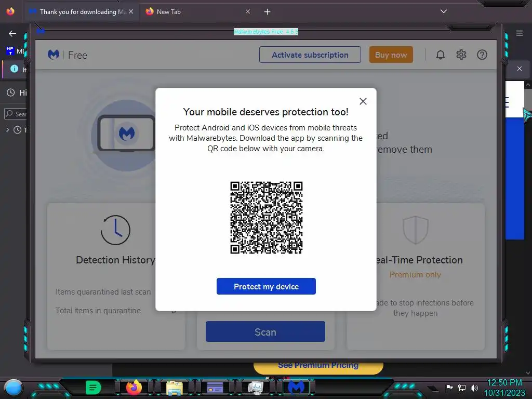Click the Start orb on taskbar
The width and height of the screenshot is (532, 399).
pyautogui.click(x=13, y=388)
